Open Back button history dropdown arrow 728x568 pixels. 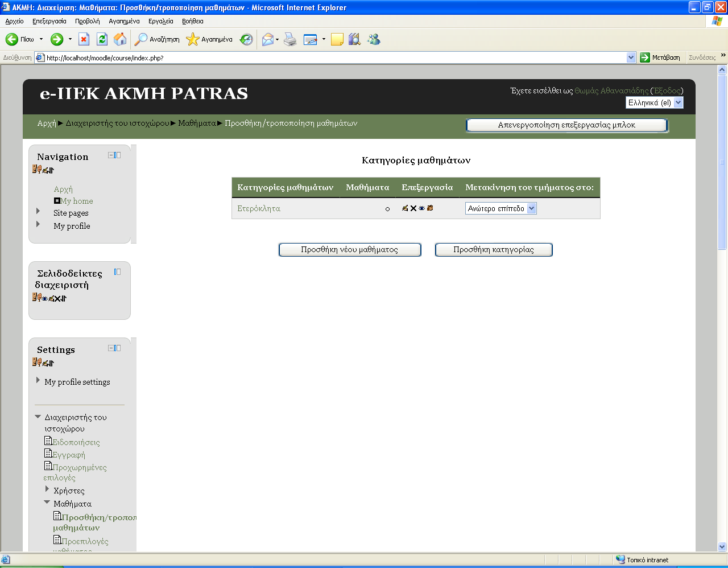(41, 39)
